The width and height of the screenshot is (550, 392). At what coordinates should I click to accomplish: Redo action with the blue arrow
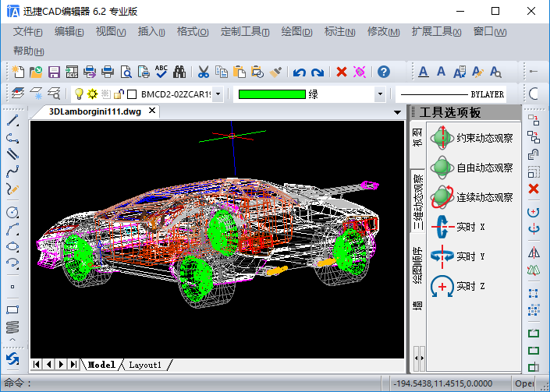pos(318,72)
